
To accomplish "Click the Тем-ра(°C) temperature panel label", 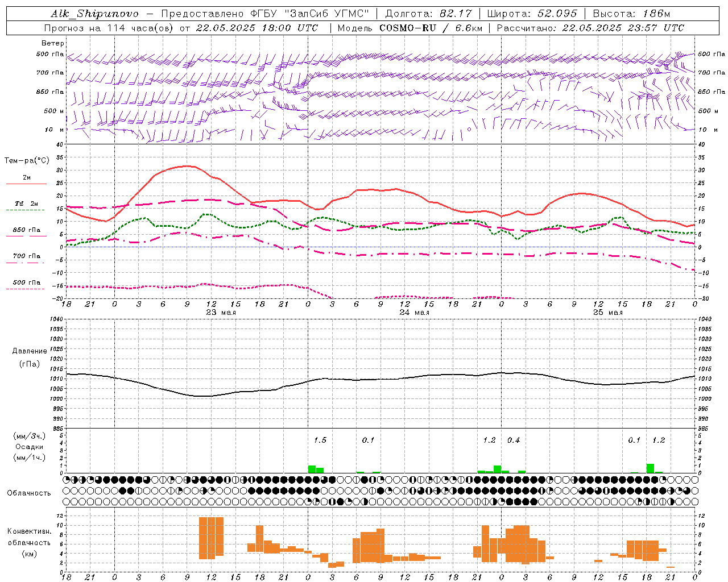I will tap(27, 161).
